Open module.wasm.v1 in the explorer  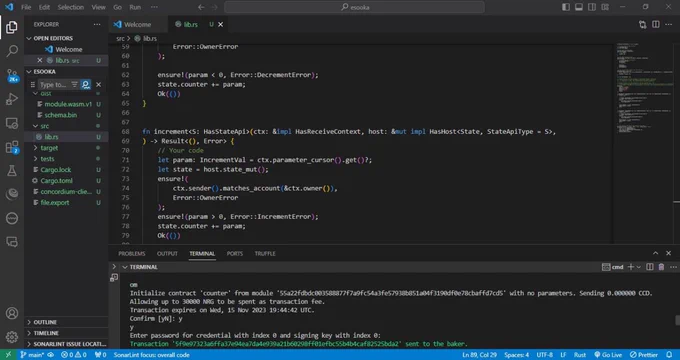68,104
